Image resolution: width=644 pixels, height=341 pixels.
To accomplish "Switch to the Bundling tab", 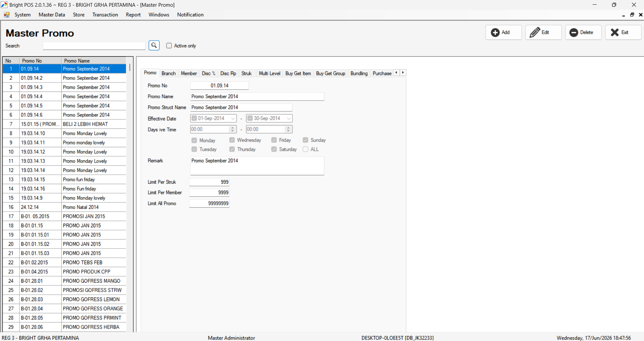I will pyautogui.click(x=359, y=73).
